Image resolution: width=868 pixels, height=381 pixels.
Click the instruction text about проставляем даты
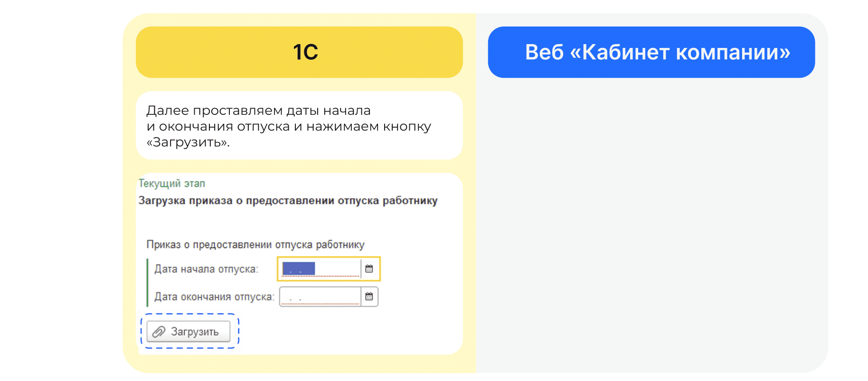289,126
